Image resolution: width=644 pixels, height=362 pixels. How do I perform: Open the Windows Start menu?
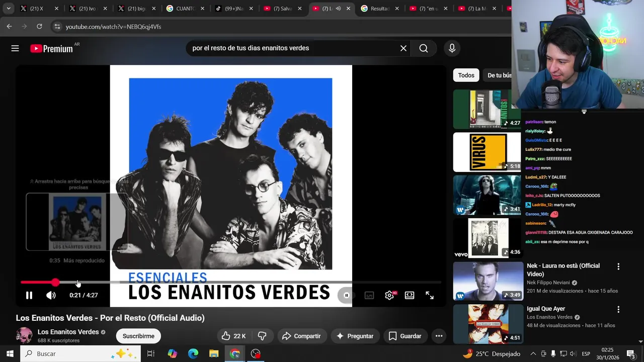10,353
